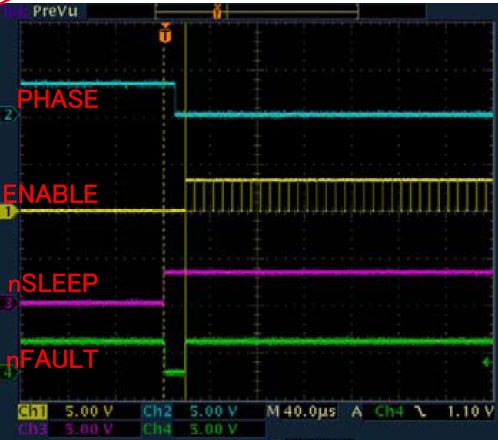Image resolution: width=498 pixels, height=440 pixels.
Task: Click the falling edge trigger slope icon
Action: (x=421, y=412)
